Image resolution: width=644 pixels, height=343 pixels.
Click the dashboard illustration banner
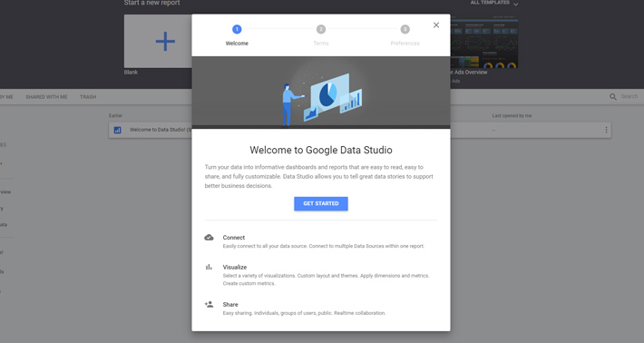(321, 93)
